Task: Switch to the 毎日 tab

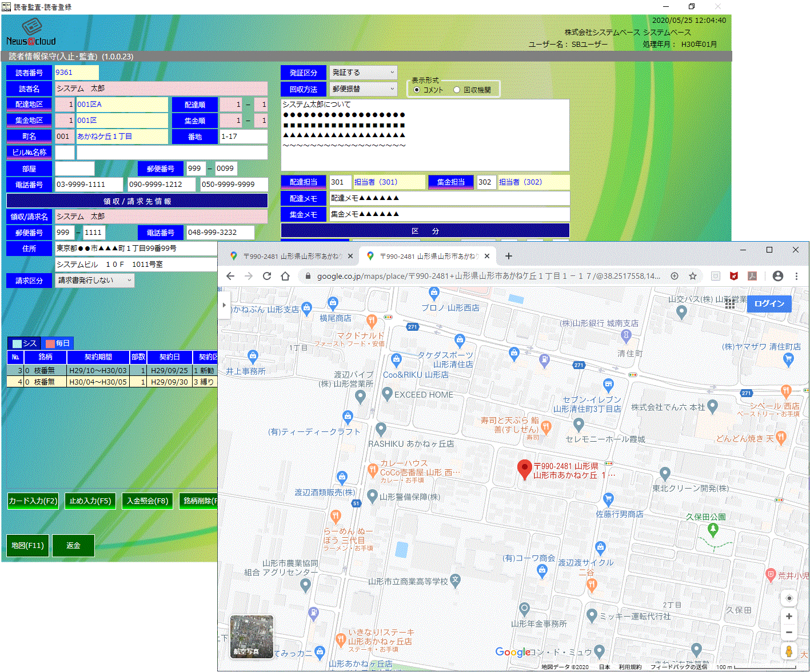Action: (58, 343)
